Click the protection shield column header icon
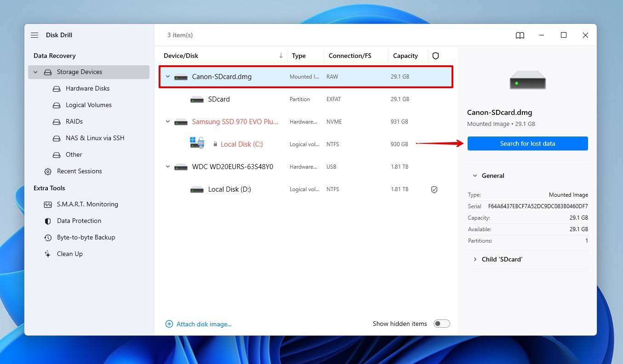 pos(435,56)
